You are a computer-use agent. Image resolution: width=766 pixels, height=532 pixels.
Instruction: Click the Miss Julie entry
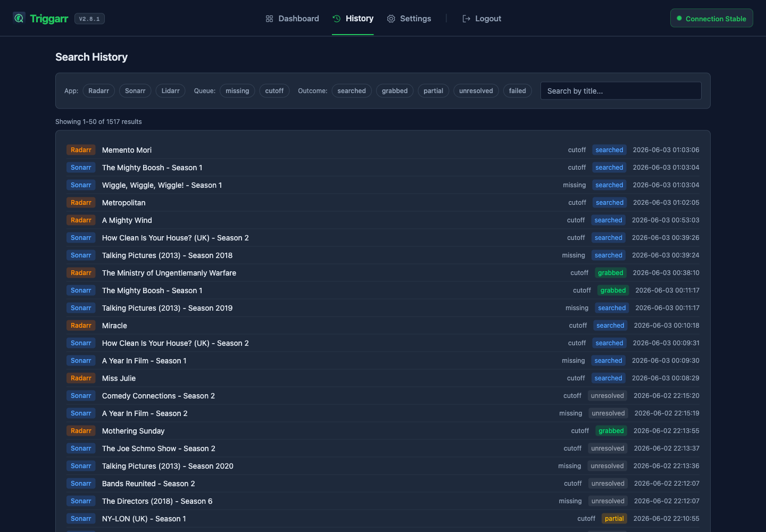[x=119, y=378]
